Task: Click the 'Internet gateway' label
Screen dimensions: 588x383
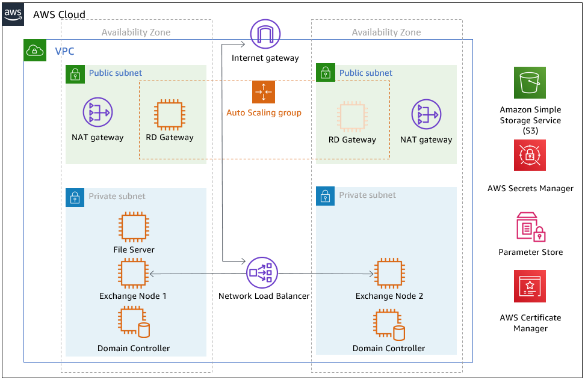Action: (265, 58)
